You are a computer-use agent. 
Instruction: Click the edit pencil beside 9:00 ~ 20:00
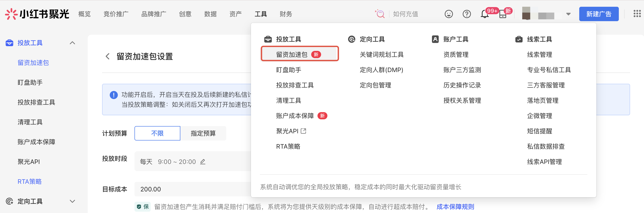[x=203, y=162]
